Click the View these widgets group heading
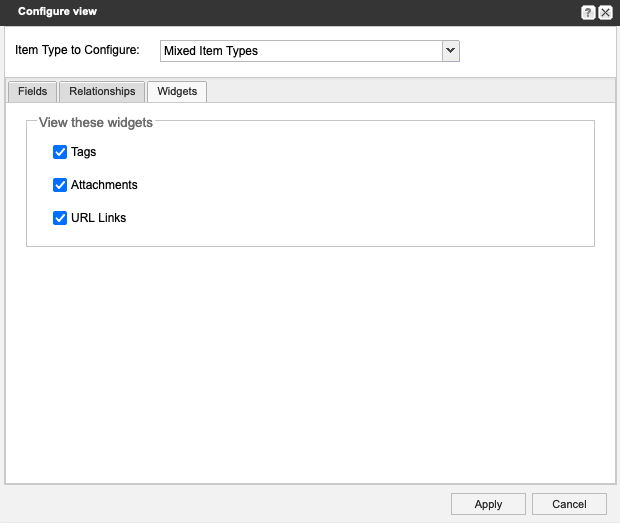The width and height of the screenshot is (620, 523). tap(96, 123)
